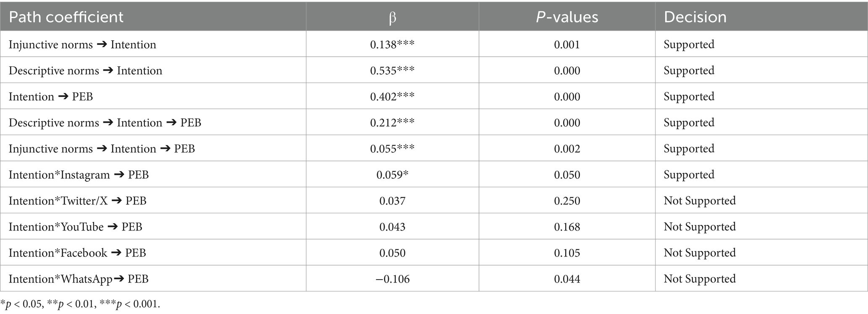Click the Path coefficient column header
This screenshot has height=314, width=868.
tap(66, 17)
